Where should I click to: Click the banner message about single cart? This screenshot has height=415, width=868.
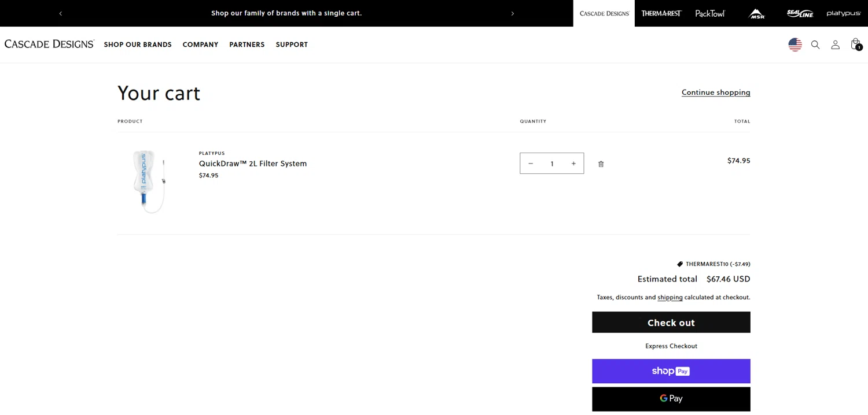(x=286, y=13)
